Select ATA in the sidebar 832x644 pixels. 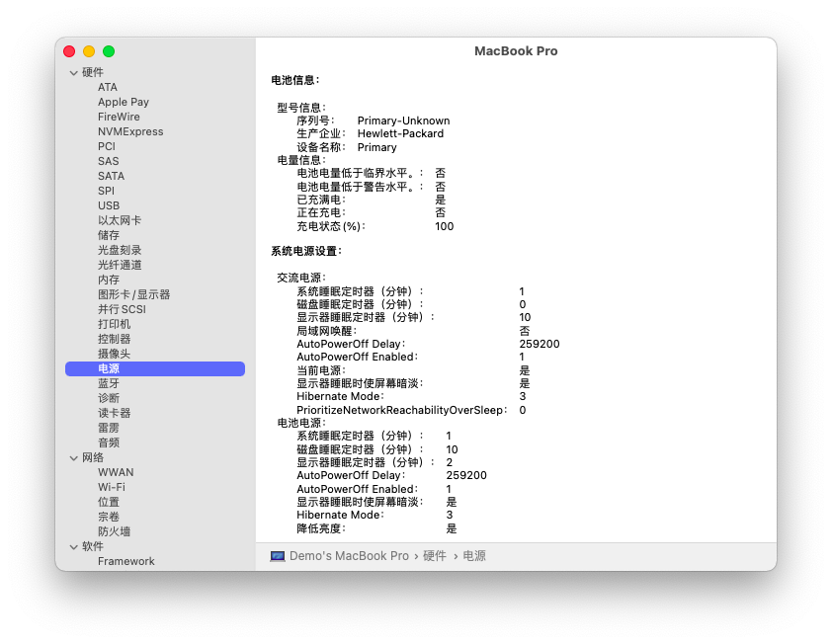point(108,87)
